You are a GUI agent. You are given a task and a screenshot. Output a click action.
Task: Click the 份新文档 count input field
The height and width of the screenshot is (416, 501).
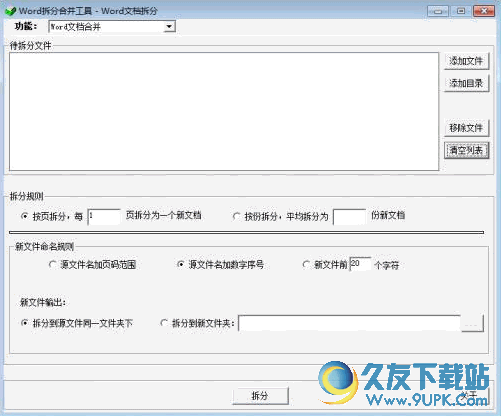coord(349,217)
